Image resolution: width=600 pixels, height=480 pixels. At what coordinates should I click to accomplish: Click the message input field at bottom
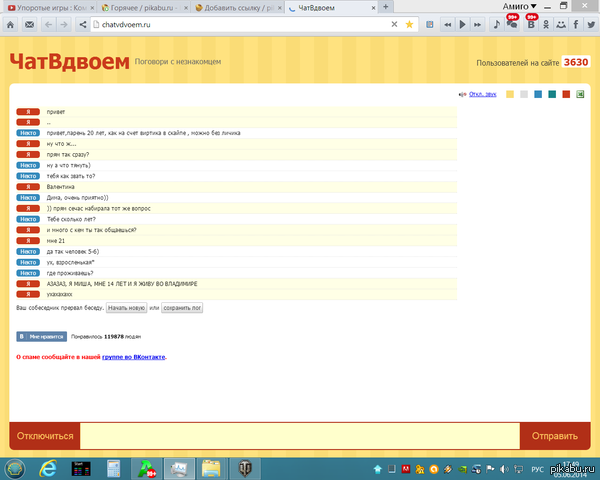coord(299,436)
